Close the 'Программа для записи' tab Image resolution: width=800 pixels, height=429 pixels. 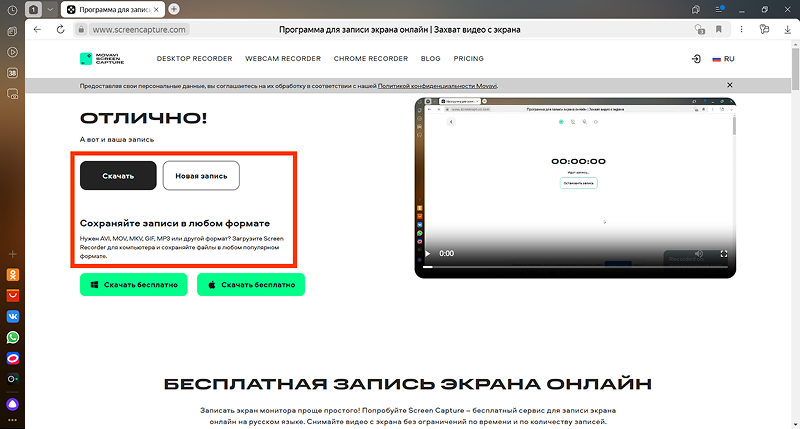coord(157,9)
